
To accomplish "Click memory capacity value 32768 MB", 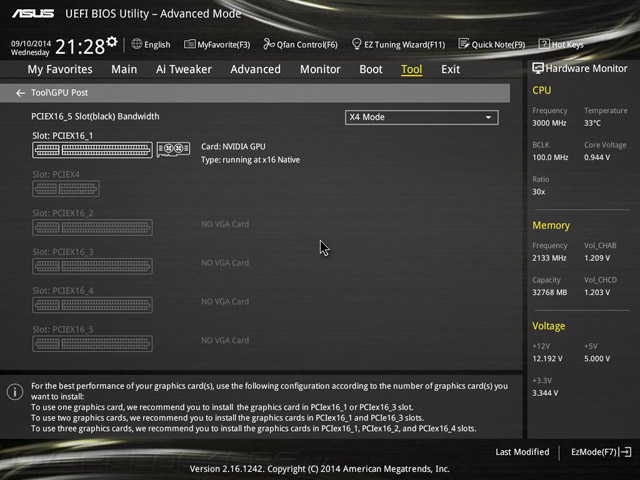I will 550,293.
